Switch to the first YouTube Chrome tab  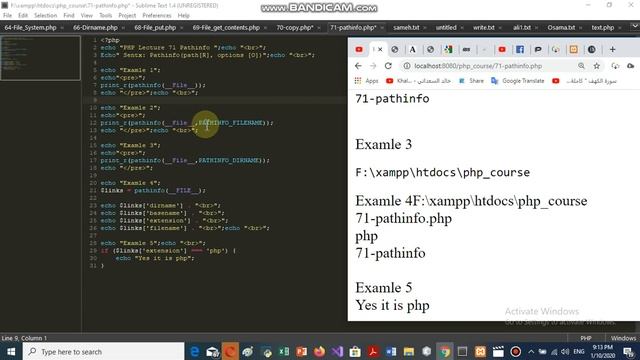click(x=359, y=49)
